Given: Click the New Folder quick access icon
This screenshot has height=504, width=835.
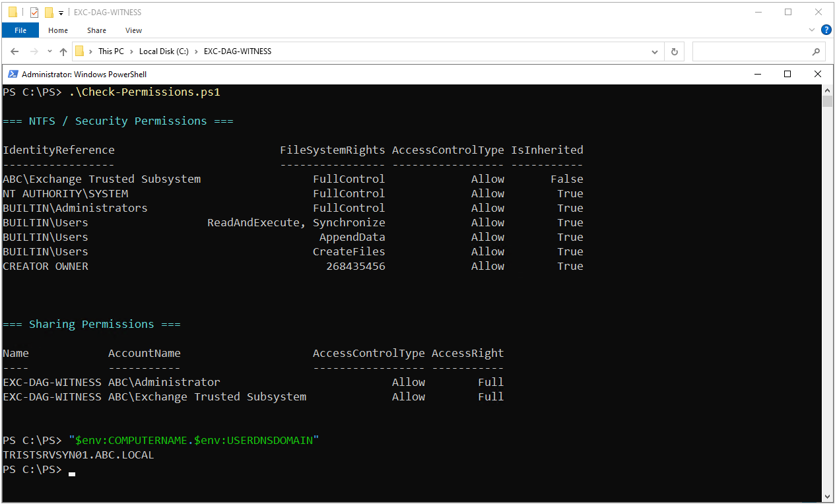Looking at the screenshot, I should 49,12.
